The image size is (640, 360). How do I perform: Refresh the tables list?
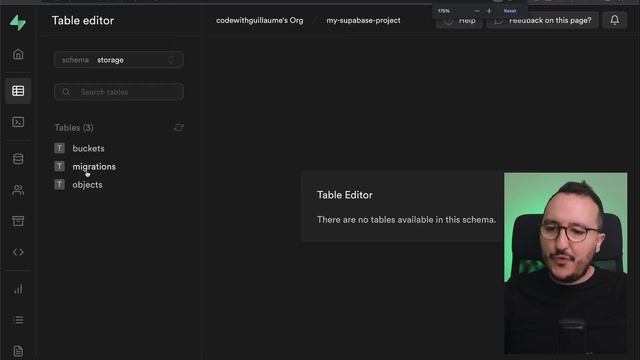179,128
